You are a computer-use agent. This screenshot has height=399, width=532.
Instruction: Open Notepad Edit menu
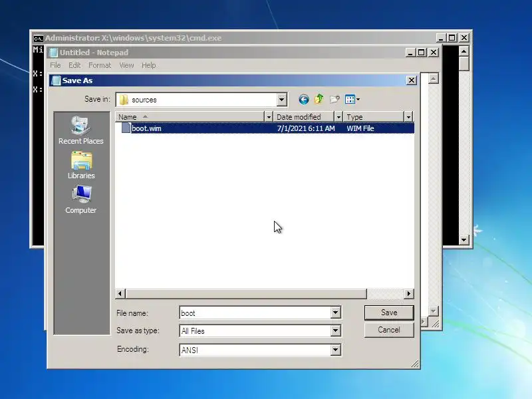point(74,65)
